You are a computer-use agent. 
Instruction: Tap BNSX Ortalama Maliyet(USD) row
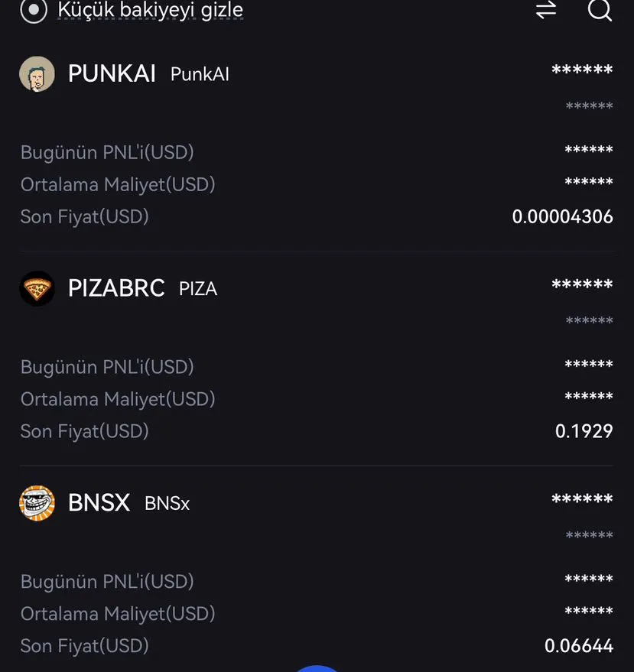tap(118, 614)
